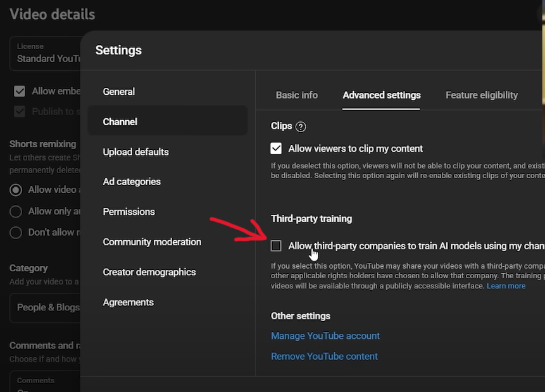
Task: Open General settings section
Action: pyautogui.click(x=119, y=92)
